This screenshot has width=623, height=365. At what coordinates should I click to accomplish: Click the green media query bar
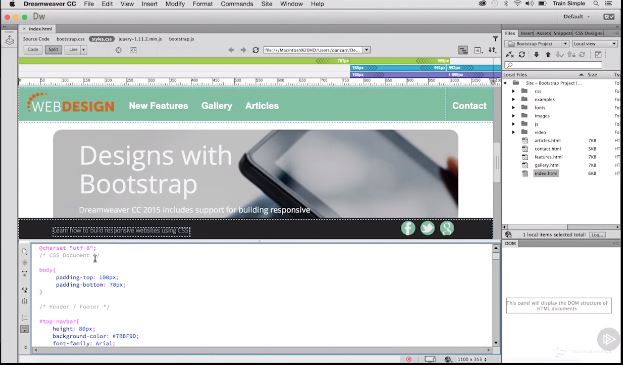(x=234, y=61)
